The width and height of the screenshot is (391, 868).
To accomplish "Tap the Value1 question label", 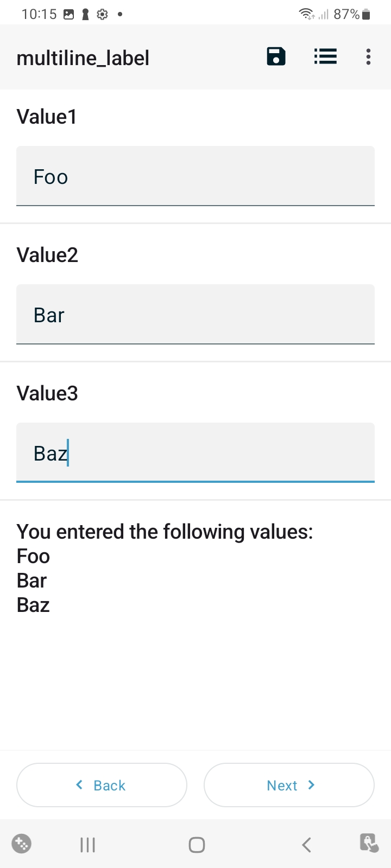I will tap(47, 117).
